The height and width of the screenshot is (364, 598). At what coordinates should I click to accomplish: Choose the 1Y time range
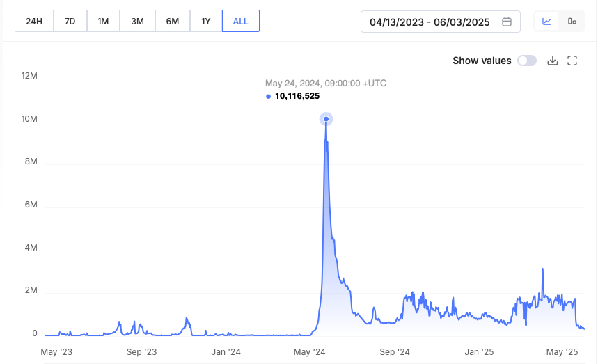206,22
